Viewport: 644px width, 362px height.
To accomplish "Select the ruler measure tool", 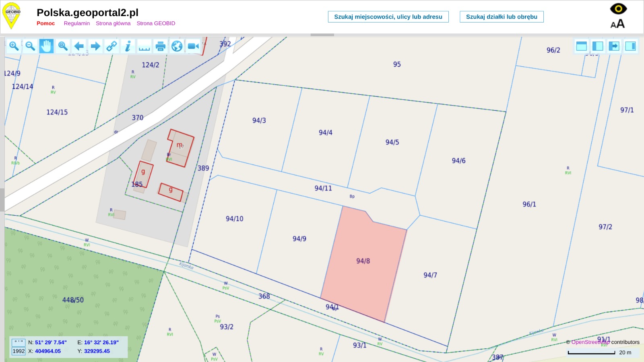I will [x=144, y=46].
